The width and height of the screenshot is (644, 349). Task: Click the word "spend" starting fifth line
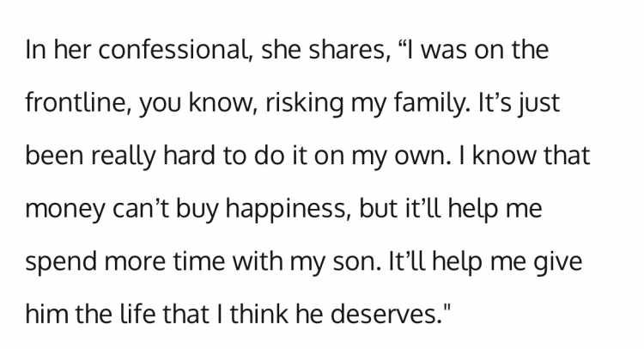click(61, 262)
